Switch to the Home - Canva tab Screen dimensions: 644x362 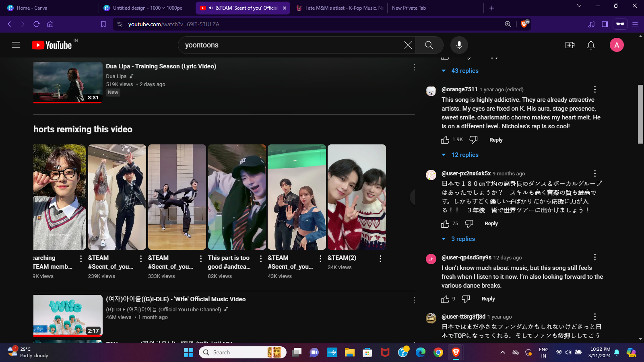pyautogui.click(x=50, y=8)
